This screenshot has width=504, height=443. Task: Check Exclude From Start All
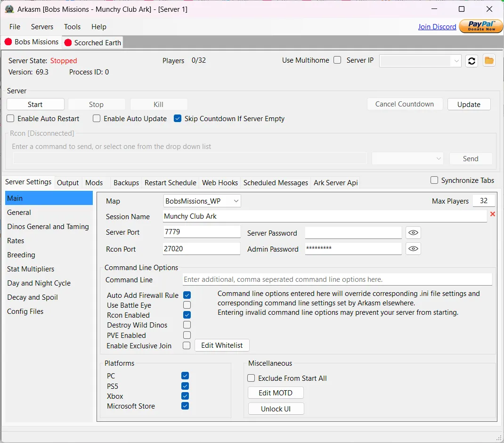tap(251, 378)
